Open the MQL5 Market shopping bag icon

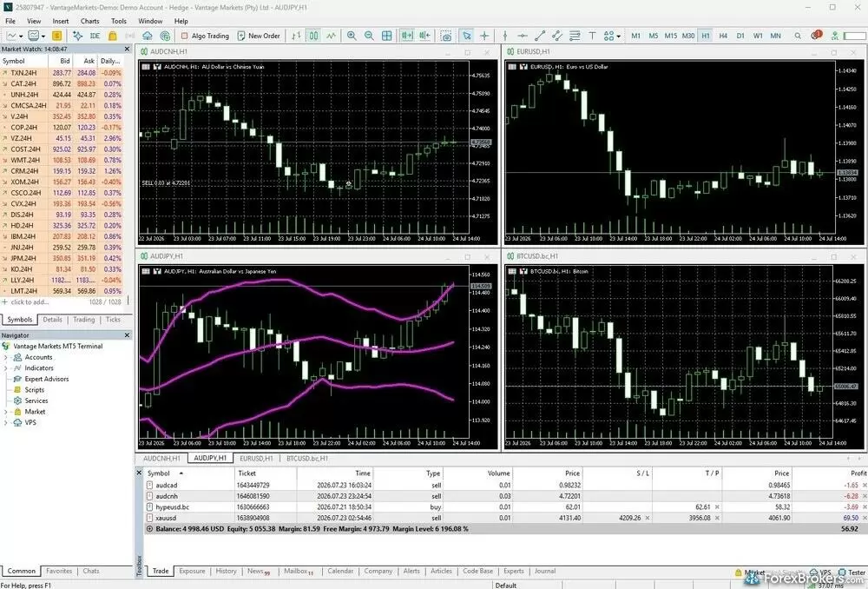pyautogui.click(x=112, y=36)
